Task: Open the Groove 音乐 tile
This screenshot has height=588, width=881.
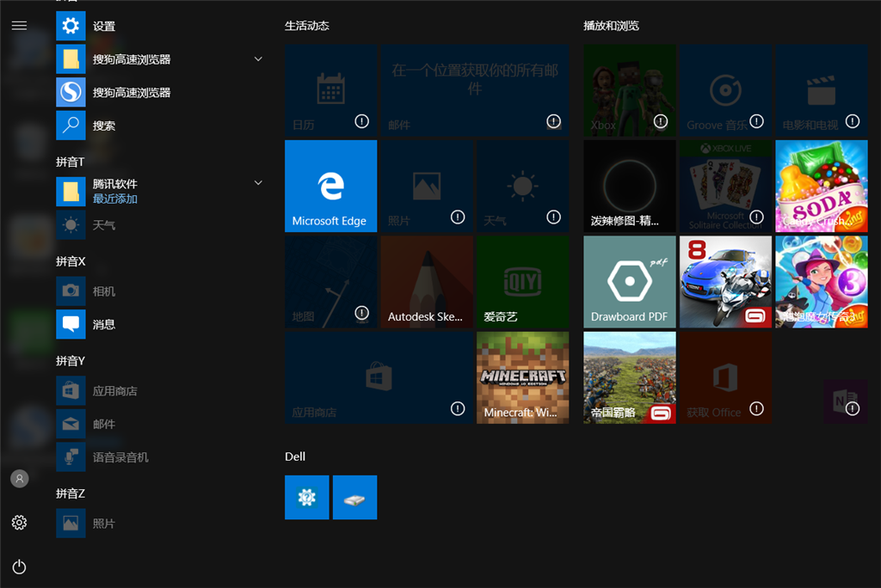Action: click(725, 90)
